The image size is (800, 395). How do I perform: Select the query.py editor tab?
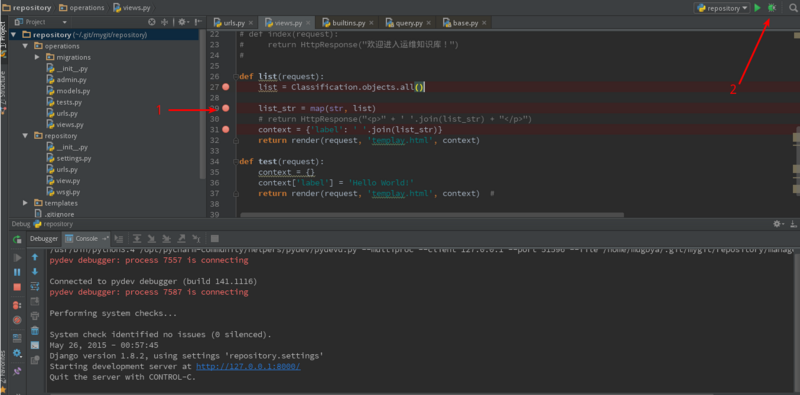(x=409, y=23)
